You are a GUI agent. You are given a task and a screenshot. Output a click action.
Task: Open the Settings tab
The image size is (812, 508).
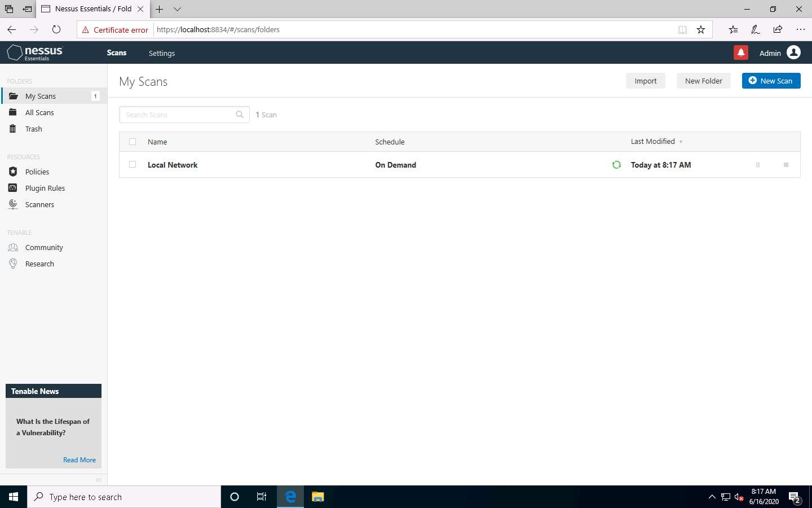coord(162,53)
